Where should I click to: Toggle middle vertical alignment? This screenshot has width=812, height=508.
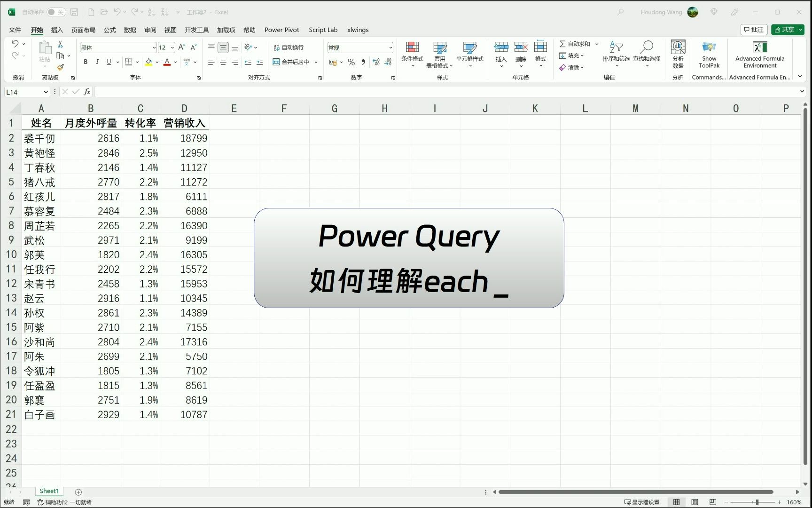pyautogui.click(x=223, y=48)
